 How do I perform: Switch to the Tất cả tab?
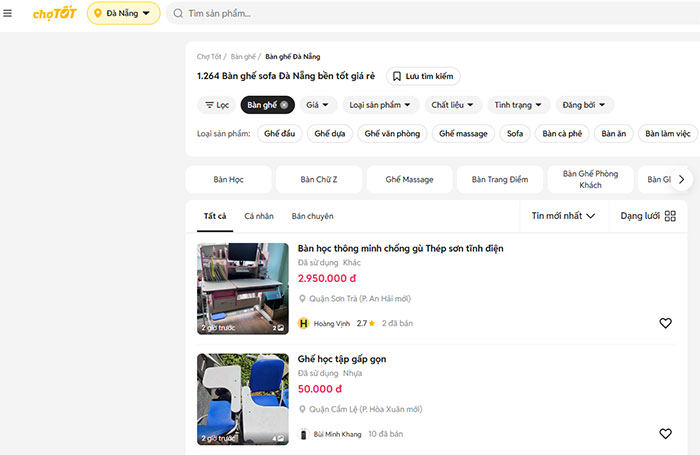(x=215, y=216)
